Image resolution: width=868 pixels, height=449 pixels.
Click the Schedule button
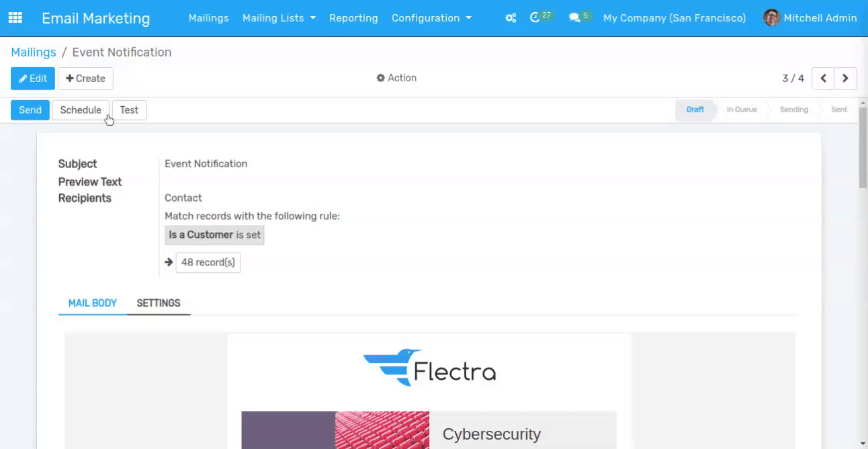coord(81,110)
